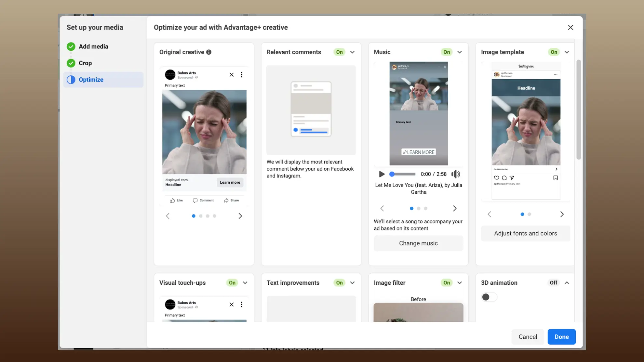Click green check beside Add media

point(71,46)
